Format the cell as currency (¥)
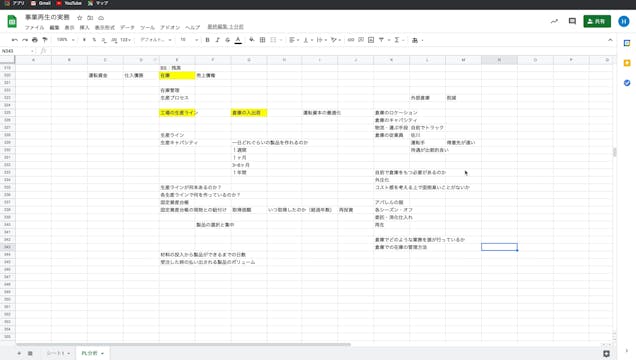Image resolution: width=636 pixels, height=360 pixels. 84,40
